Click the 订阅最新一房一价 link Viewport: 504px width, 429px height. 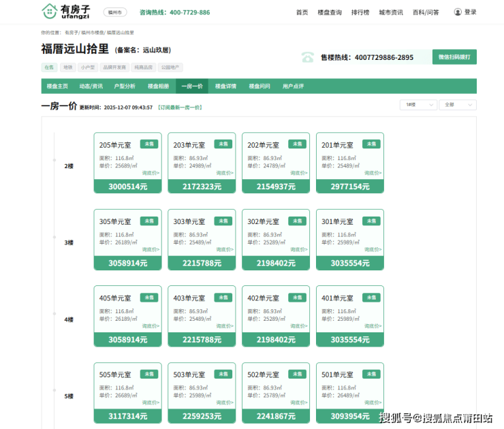[179, 108]
